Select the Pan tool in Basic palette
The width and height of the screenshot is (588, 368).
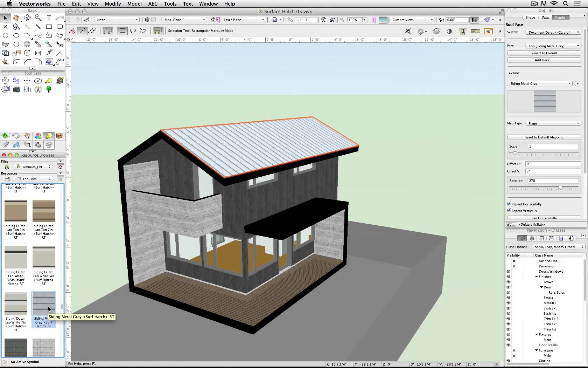[16, 18]
